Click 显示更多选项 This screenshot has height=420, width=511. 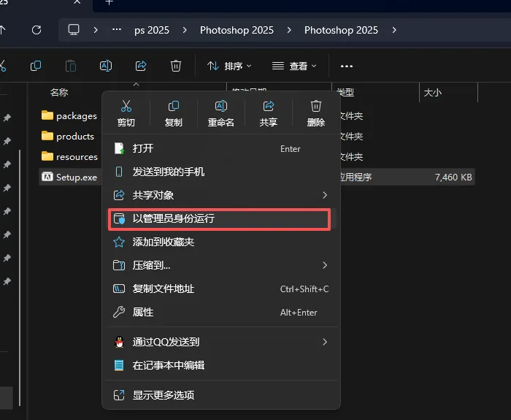pyautogui.click(x=221, y=395)
